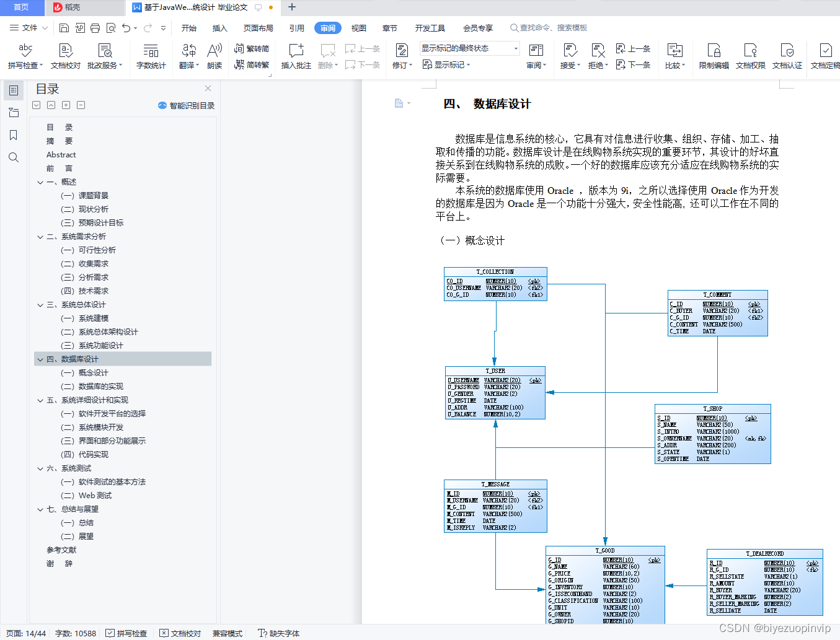Collapse the 二、系统需求分析 section
This screenshot has height=640, width=840.
[40, 237]
